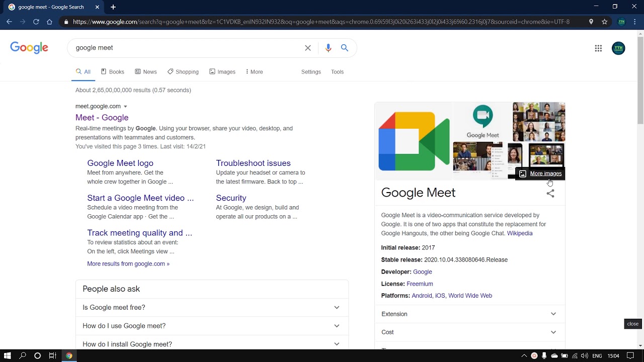
Task: Open ENG language input indicator
Action: 597,356
